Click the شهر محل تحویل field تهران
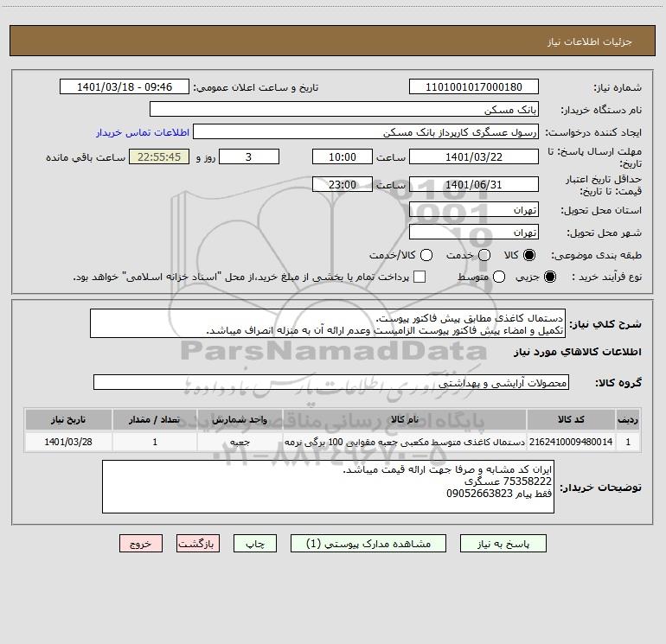 click(474, 232)
